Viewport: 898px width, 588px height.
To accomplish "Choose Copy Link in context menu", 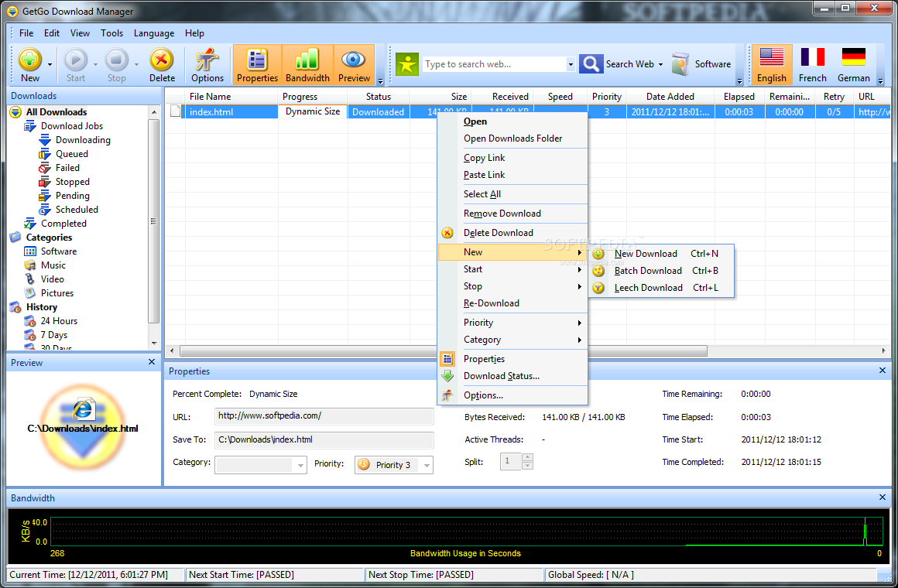I will click(x=512, y=158).
